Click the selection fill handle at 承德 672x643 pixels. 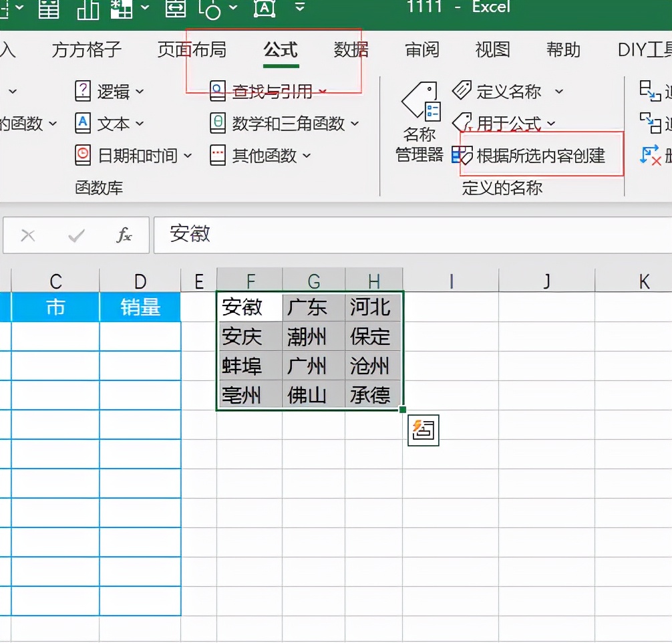pos(402,410)
